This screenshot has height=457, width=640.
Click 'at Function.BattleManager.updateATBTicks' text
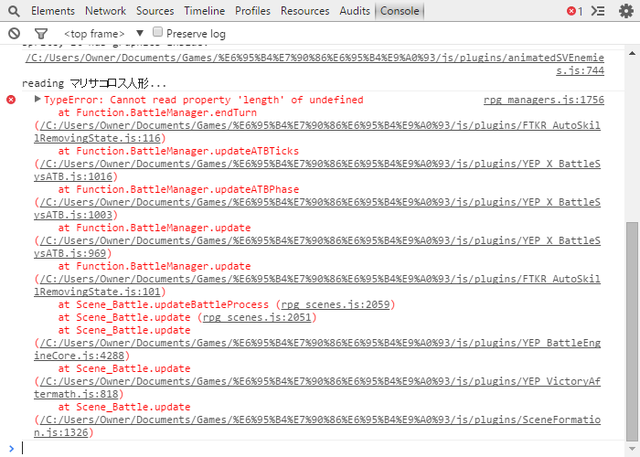[x=178, y=151]
